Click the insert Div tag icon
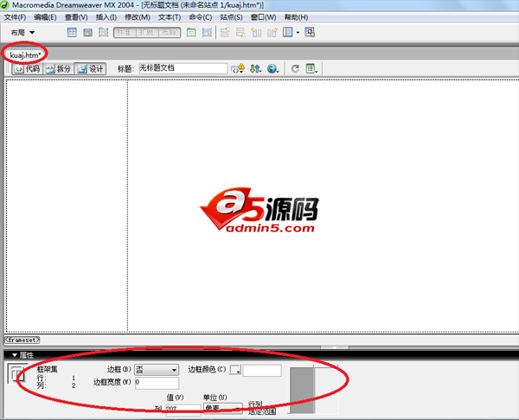Screen dimensions: 519x420 pyautogui.click(x=87, y=33)
